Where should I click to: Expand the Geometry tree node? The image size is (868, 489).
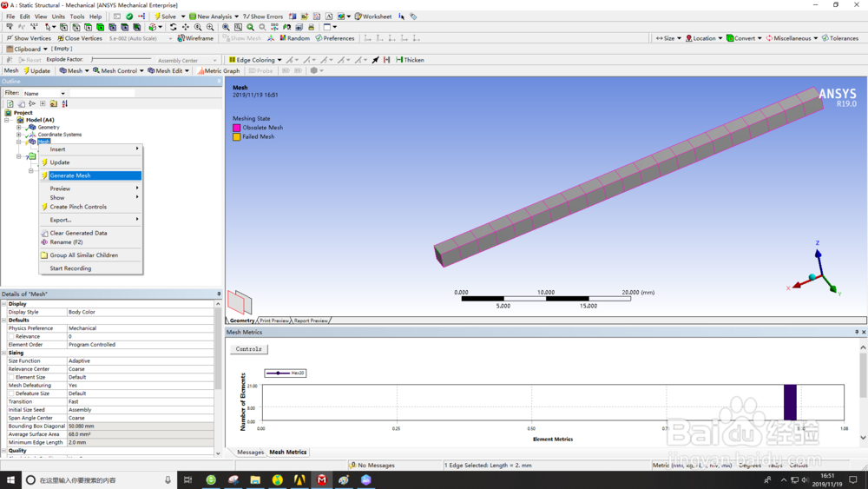[19, 128]
